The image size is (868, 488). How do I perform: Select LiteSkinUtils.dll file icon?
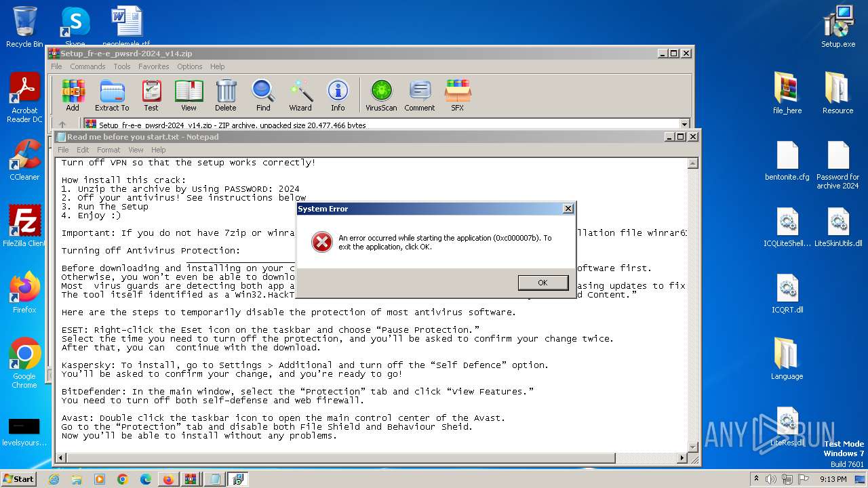(x=838, y=228)
